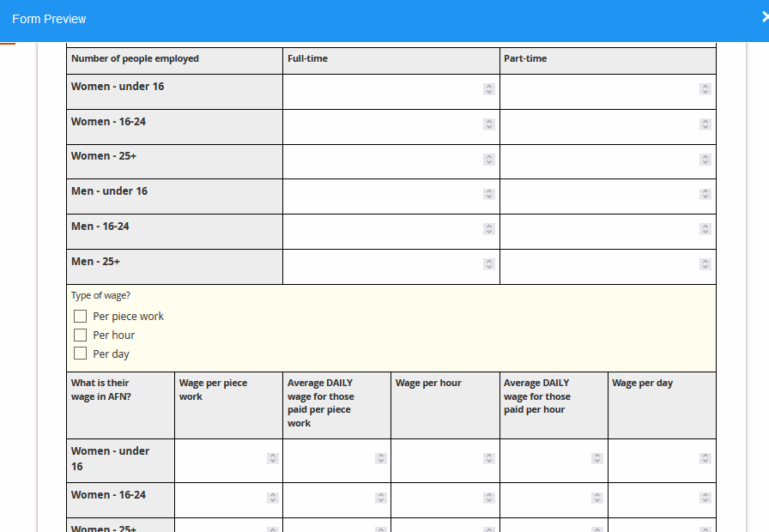This screenshot has height=532, width=769.
Task: Use Full-time stepper for Women - 25+
Action: (x=489, y=160)
